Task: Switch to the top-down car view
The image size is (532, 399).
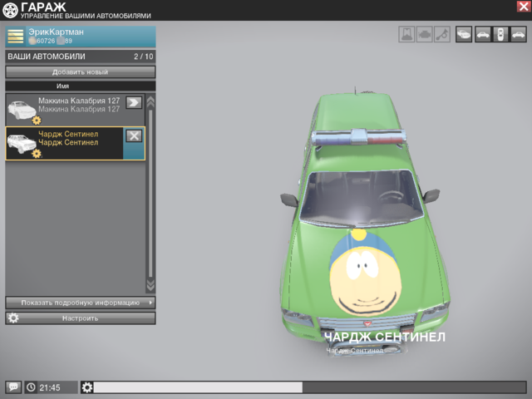Action: click(500, 34)
